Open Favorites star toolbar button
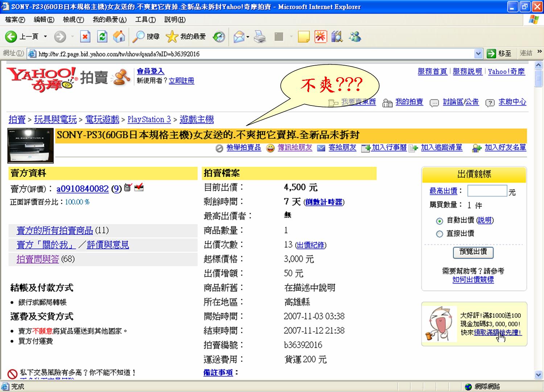This screenshot has width=544, height=392. tap(172, 36)
